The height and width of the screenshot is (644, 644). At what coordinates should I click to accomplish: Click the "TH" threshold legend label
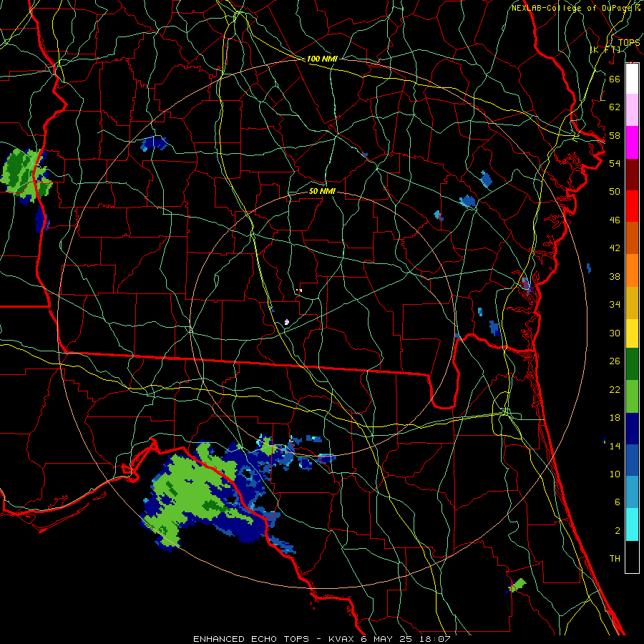pyautogui.click(x=615, y=559)
